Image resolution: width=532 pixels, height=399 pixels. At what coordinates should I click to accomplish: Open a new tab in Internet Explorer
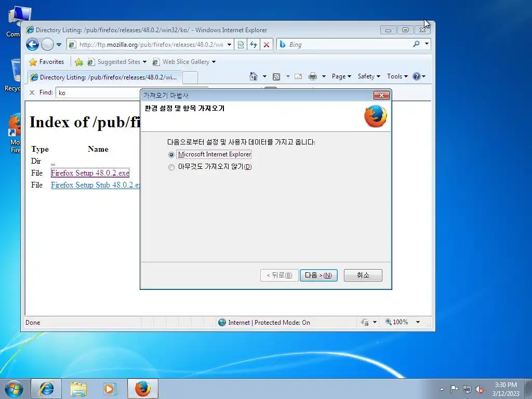click(x=190, y=78)
